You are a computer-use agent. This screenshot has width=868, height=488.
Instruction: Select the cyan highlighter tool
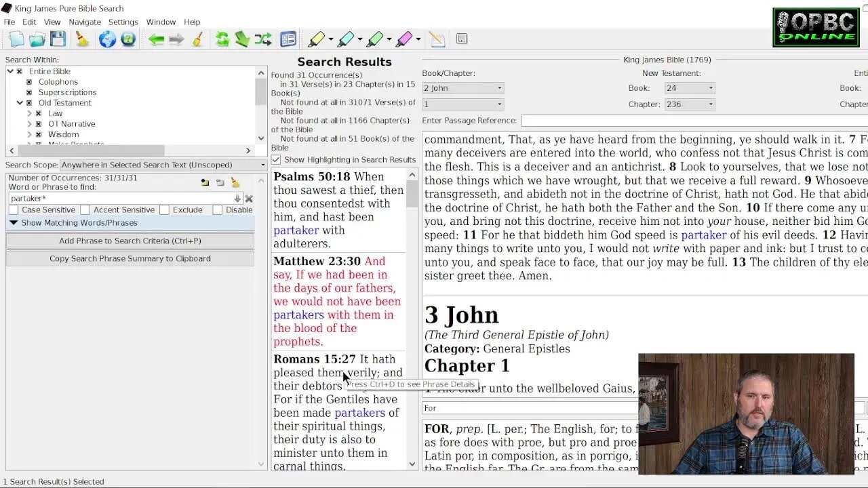tap(345, 39)
